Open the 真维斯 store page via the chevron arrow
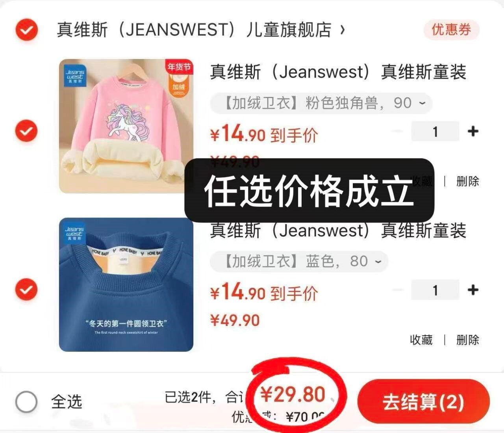Screen dimensions: 504x433 click(342, 30)
